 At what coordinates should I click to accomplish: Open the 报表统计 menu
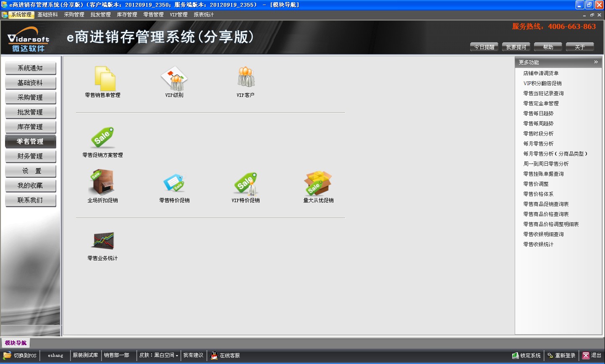204,15
